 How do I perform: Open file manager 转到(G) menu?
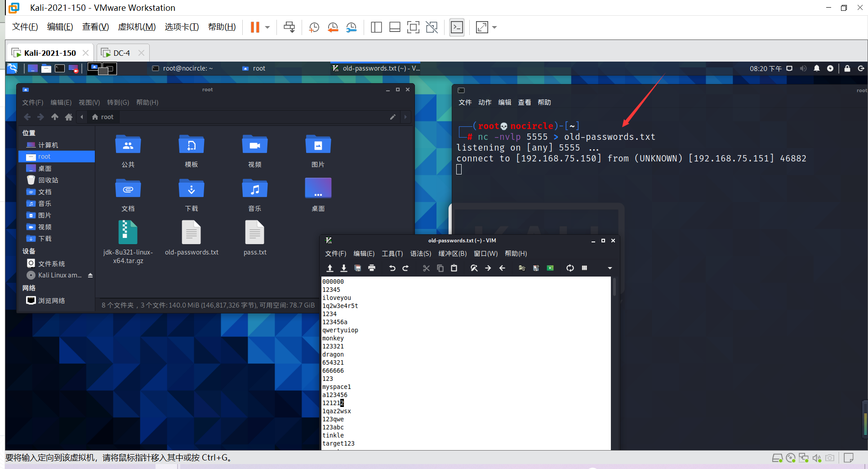coord(118,103)
